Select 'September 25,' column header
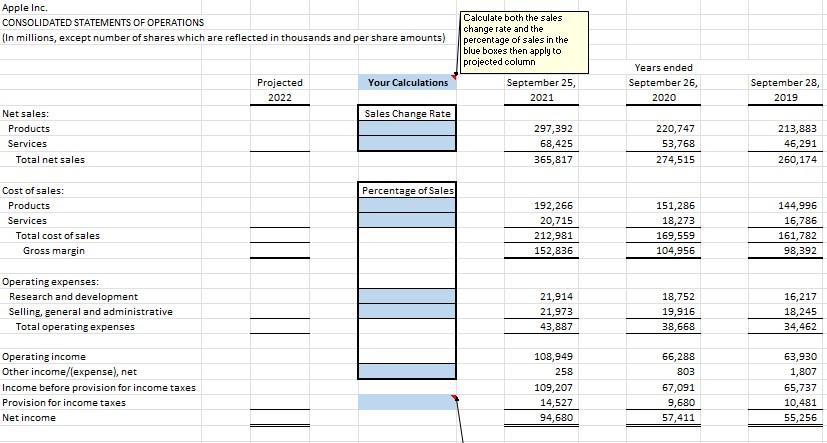The image size is (827, 443). 541,82
